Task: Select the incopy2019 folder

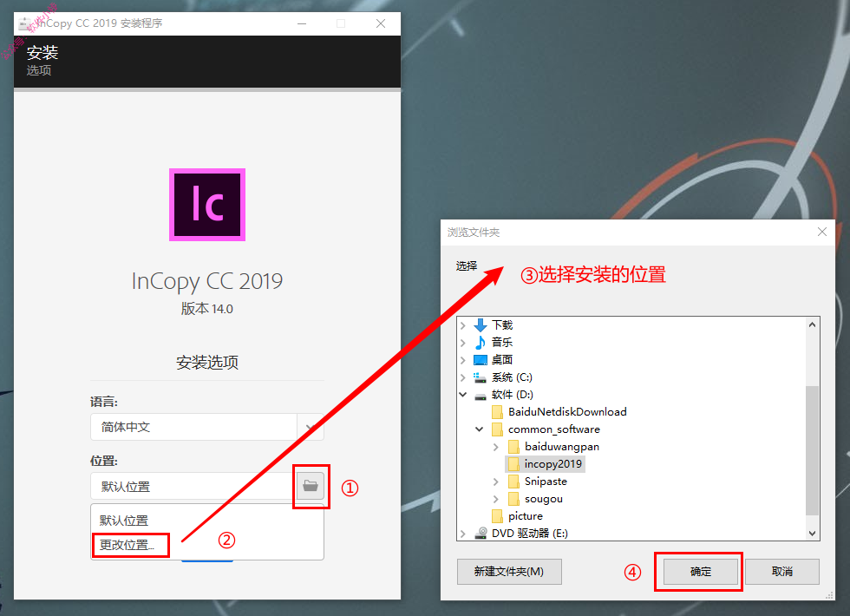Action: click(553, 464)
